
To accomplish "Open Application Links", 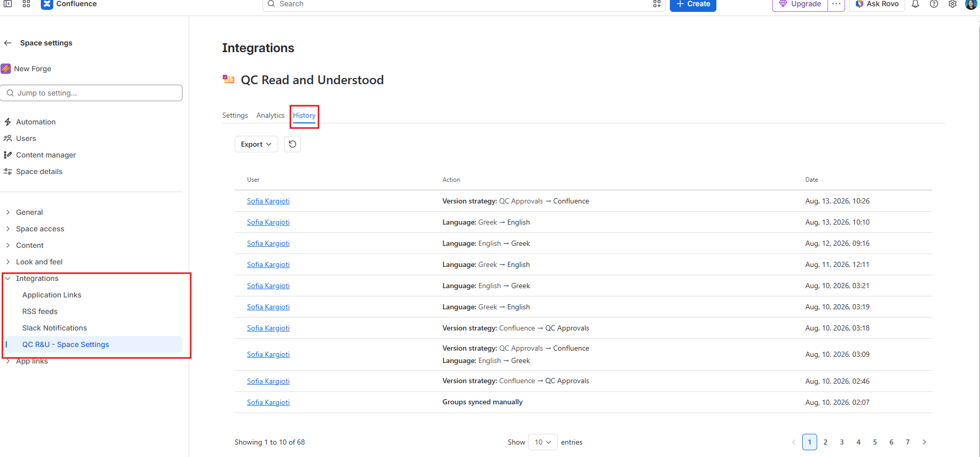I will [x=52, y=295].
